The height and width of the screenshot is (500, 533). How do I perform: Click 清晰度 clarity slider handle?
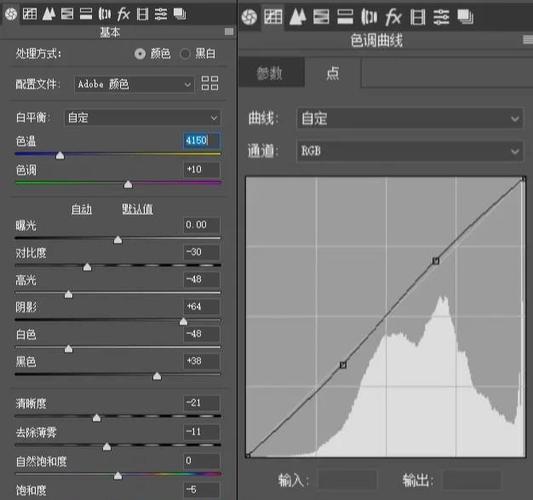(97, 417)
